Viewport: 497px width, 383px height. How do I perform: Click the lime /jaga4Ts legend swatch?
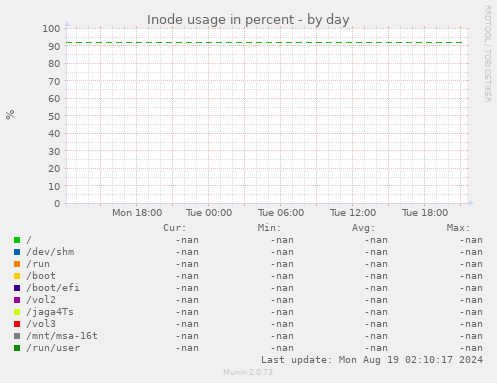pyautogui.click(x=17, y=312)
